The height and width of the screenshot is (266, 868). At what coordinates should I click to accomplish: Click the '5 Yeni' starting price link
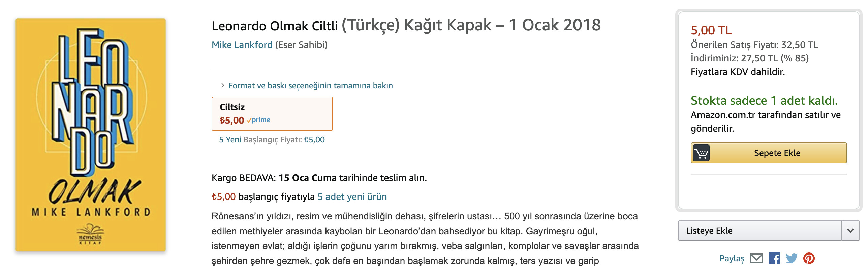tap(230, 140)
